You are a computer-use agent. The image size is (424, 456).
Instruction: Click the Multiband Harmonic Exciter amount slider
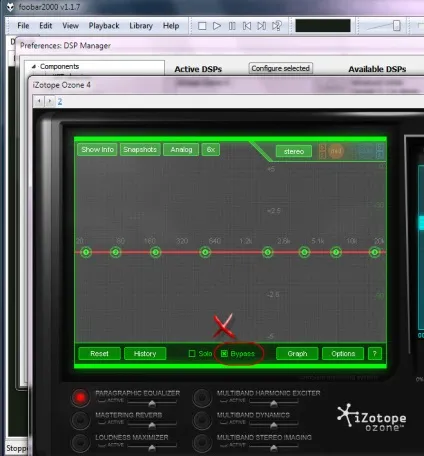[274, 403]
